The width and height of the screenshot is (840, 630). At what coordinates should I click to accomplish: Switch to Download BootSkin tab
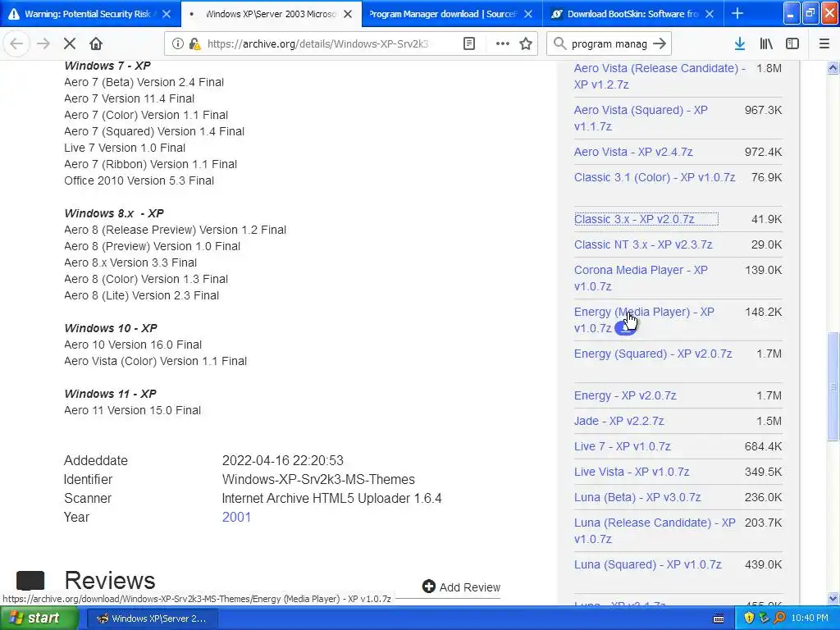click(x=632, y=14)
